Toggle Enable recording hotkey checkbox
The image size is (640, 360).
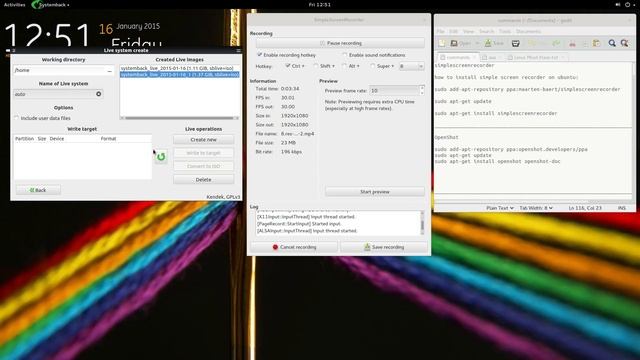pos(259,55)
